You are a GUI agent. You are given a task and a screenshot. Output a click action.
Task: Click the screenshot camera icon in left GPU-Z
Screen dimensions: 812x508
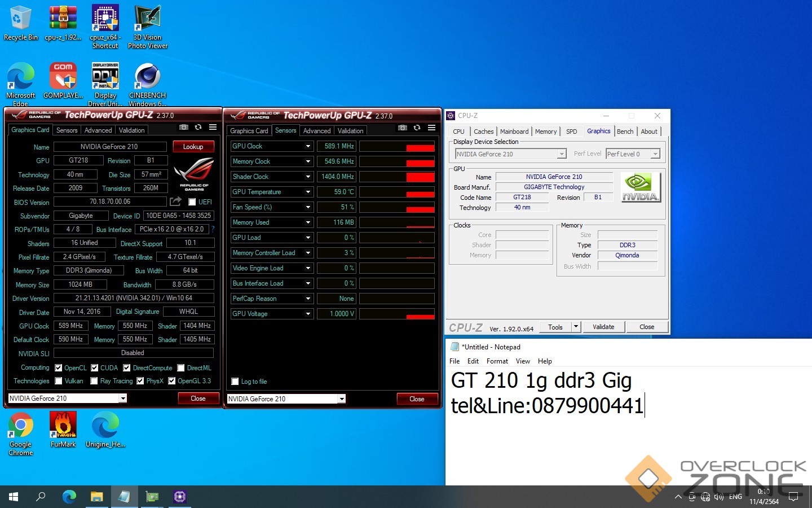(x=183, y=128)
